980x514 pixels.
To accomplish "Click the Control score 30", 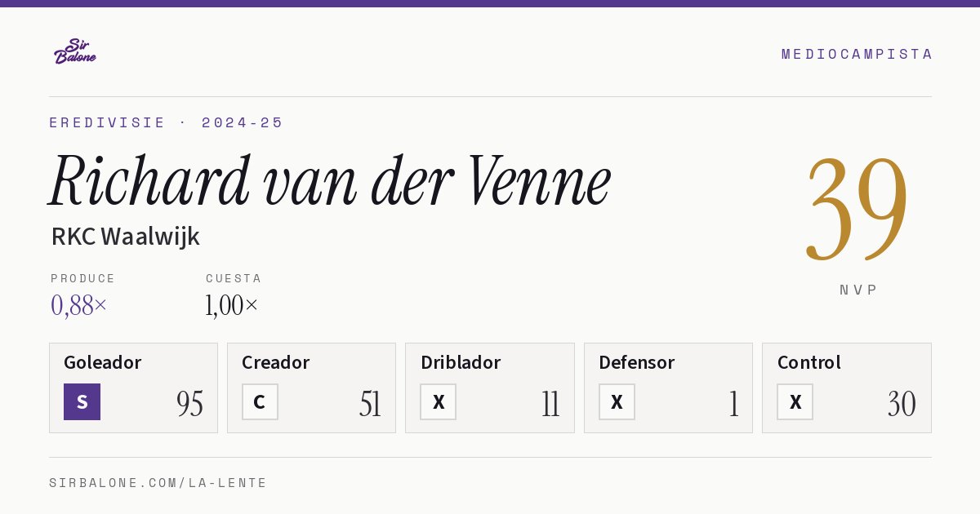I will tap(902, 404).
